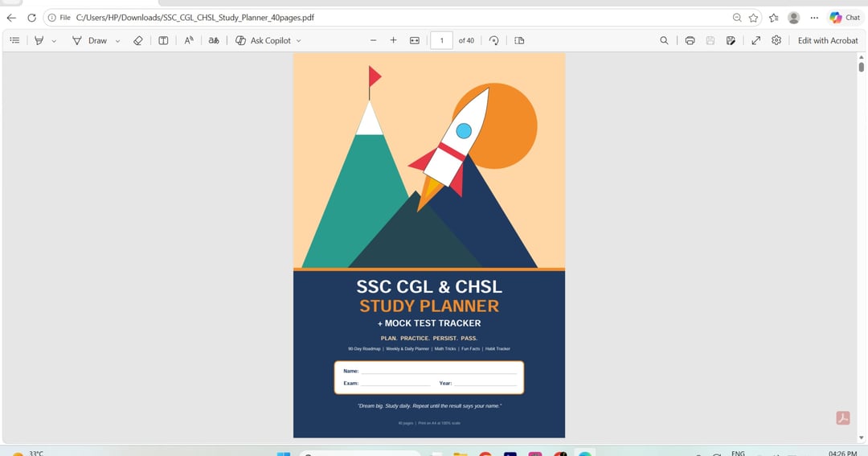
Task: Click Edit with Acrobat
Action: pos(828,40)
